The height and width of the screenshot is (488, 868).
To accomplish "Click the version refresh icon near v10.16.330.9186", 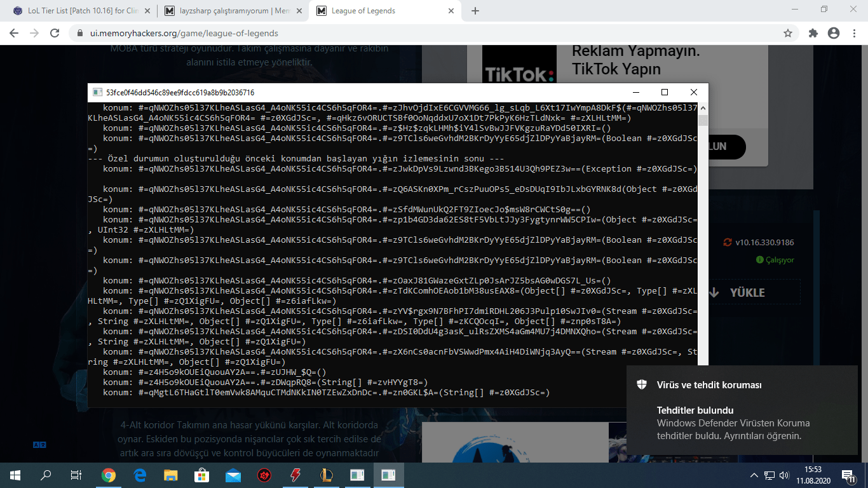I will 728,242.
